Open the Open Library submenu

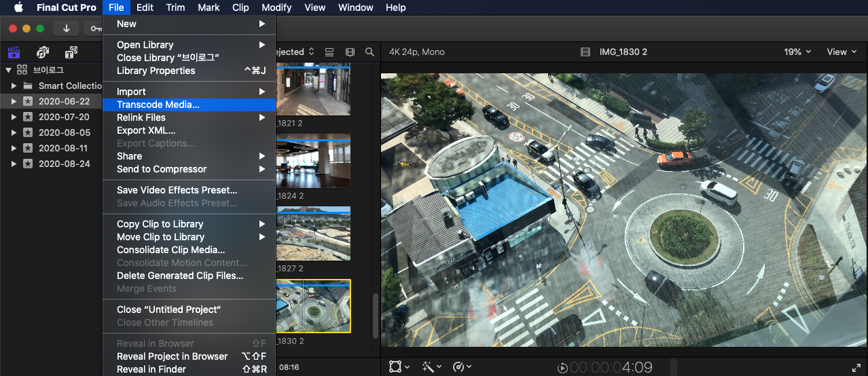click(x=189, y=45)
